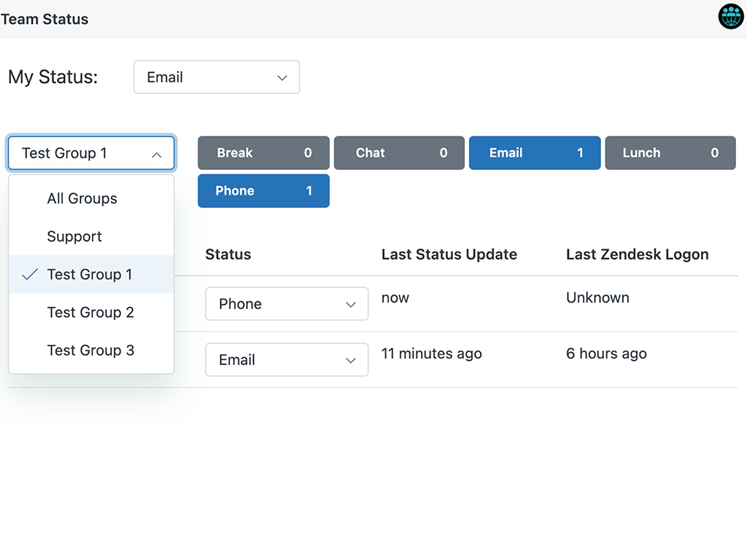Click the chevron in My Status selector
The image size is (747, 560).
tap(282, 78)
